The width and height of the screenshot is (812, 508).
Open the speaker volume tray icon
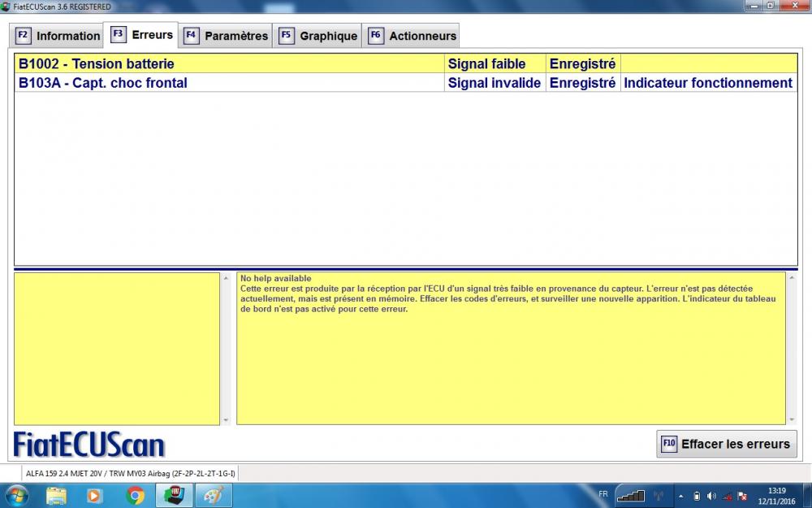pos(711,496)
